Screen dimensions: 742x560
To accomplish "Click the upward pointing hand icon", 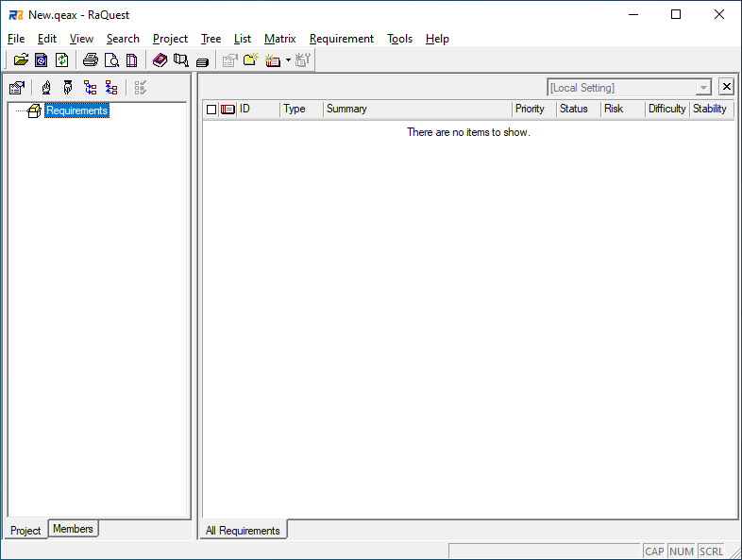I will pos(46,88).
